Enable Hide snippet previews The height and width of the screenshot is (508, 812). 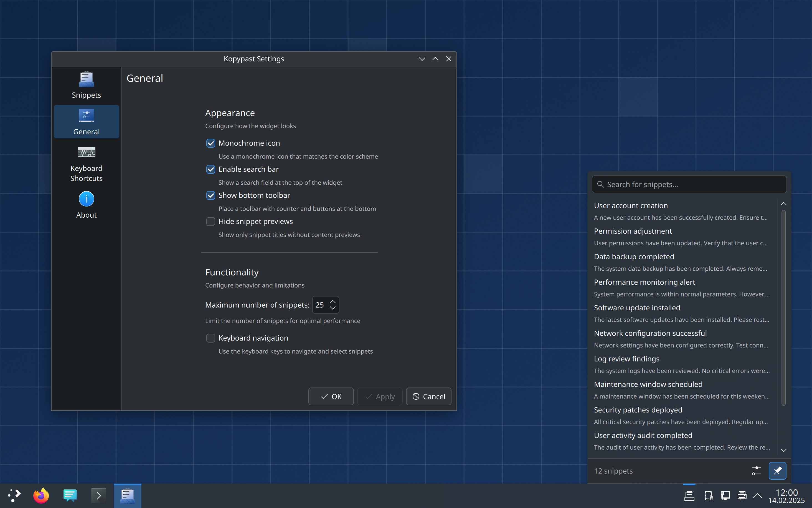[211, 222]
